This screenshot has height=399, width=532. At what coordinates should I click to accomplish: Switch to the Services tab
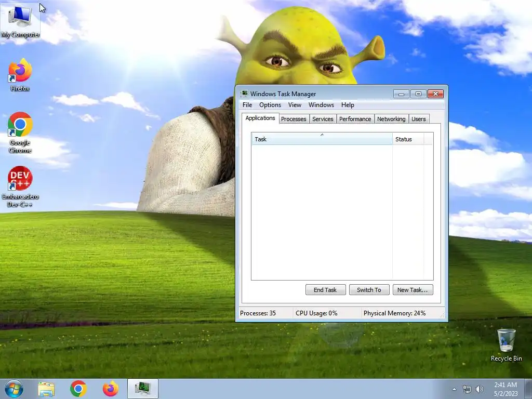tap(323, 119)
